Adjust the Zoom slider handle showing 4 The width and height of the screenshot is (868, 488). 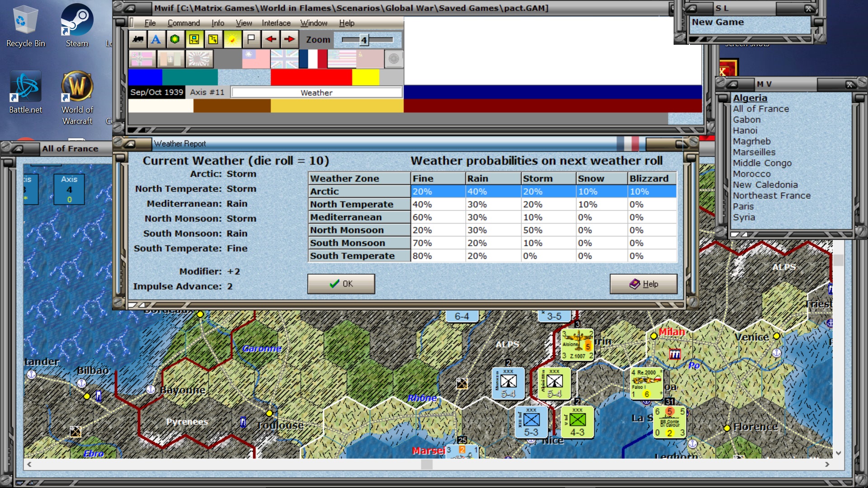[x=363, y=40]
